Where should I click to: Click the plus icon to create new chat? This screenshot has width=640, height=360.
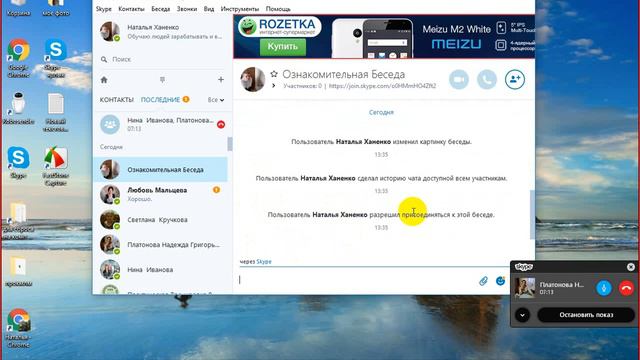[x=221, y=80]
